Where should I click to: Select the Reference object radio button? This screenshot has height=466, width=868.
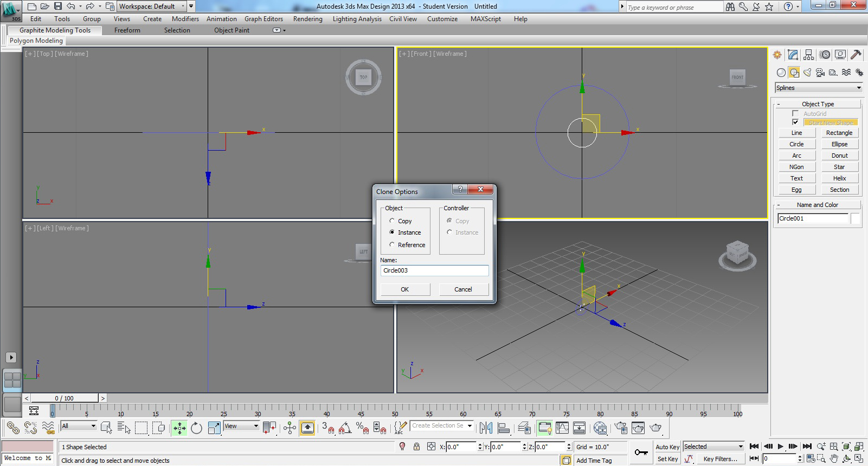[x=392, y=244]
